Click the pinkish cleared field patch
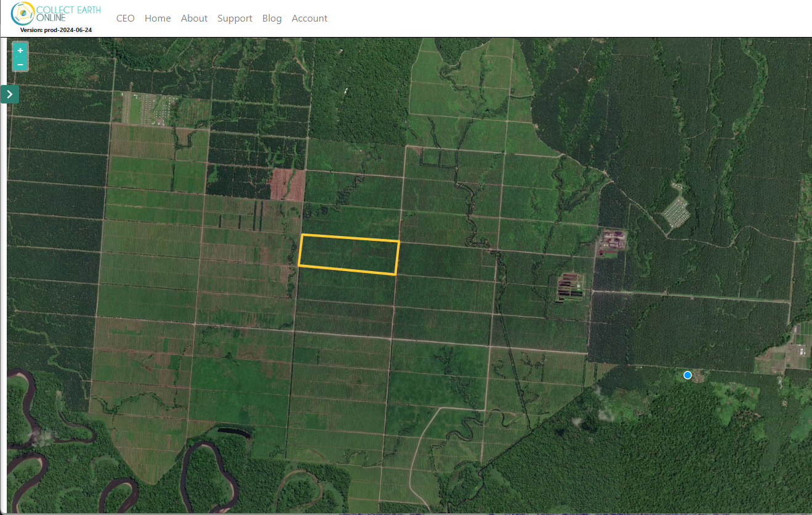Image resolution: width=812 pixels, height=515 pixels. pyautogui.click(x=287, y=184)
